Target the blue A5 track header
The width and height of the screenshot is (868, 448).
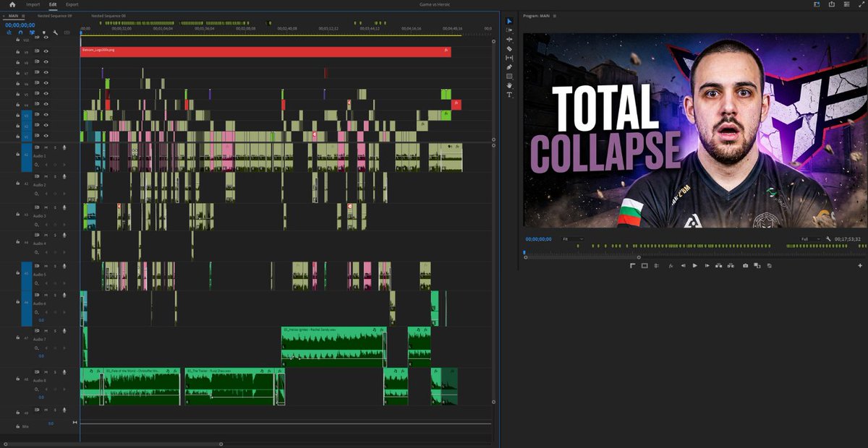tap(27, 276)
